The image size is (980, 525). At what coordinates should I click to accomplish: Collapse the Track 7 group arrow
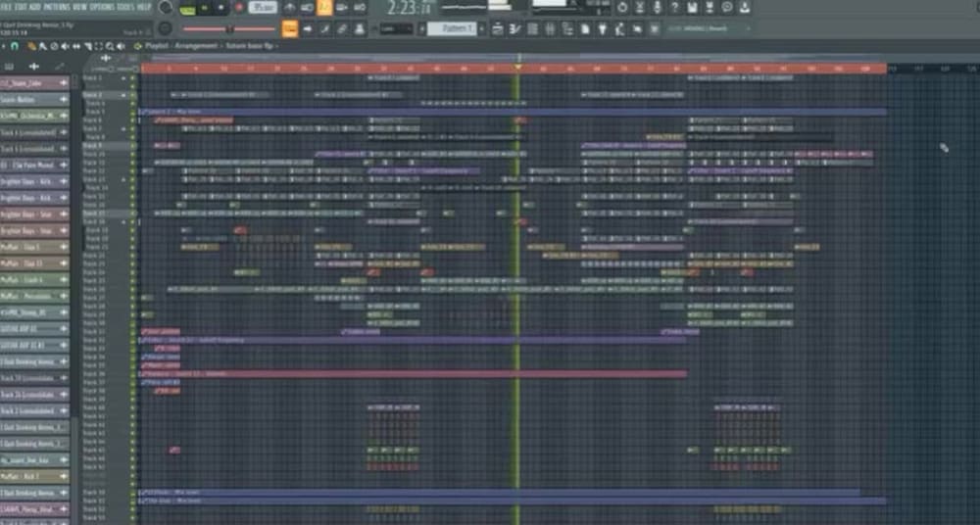coord(124,128)
